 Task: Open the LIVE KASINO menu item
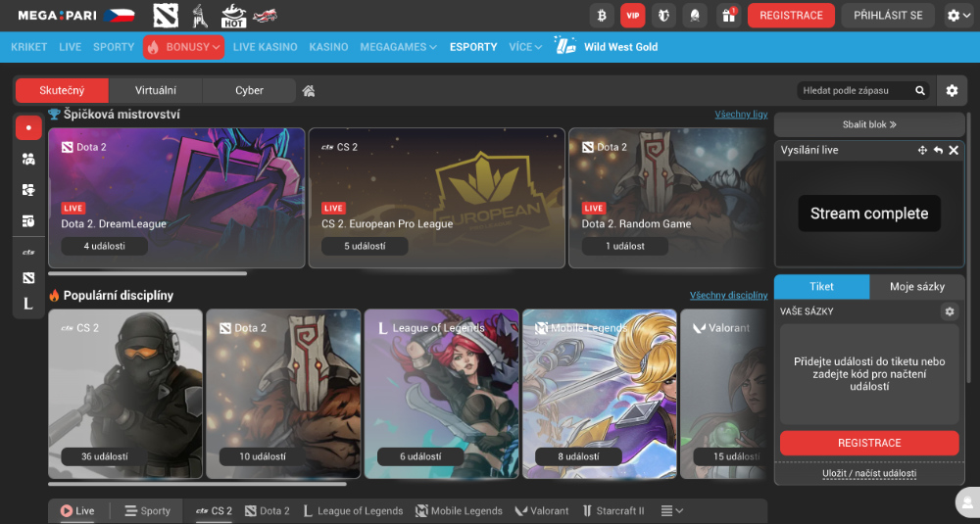(265, 47)
